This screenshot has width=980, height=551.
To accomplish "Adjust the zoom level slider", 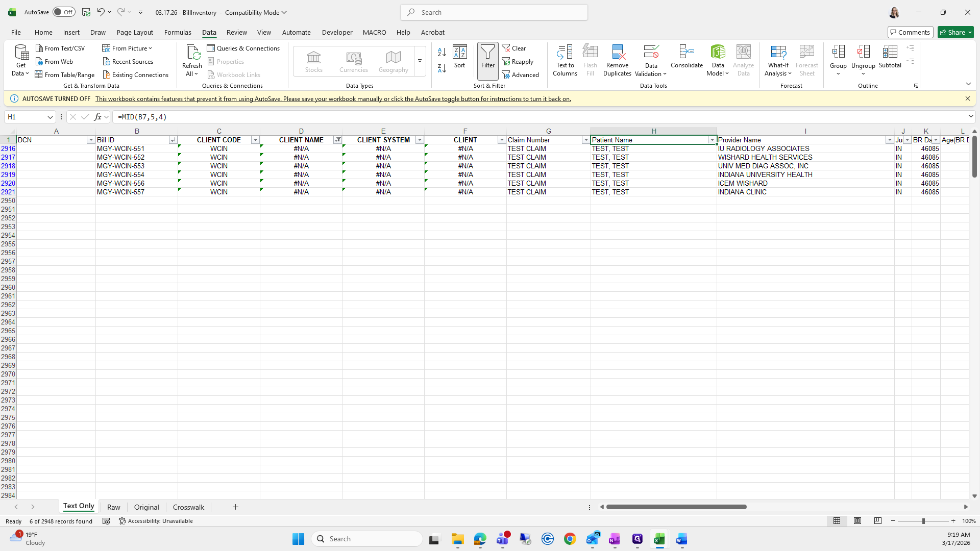I will (923, 521).
